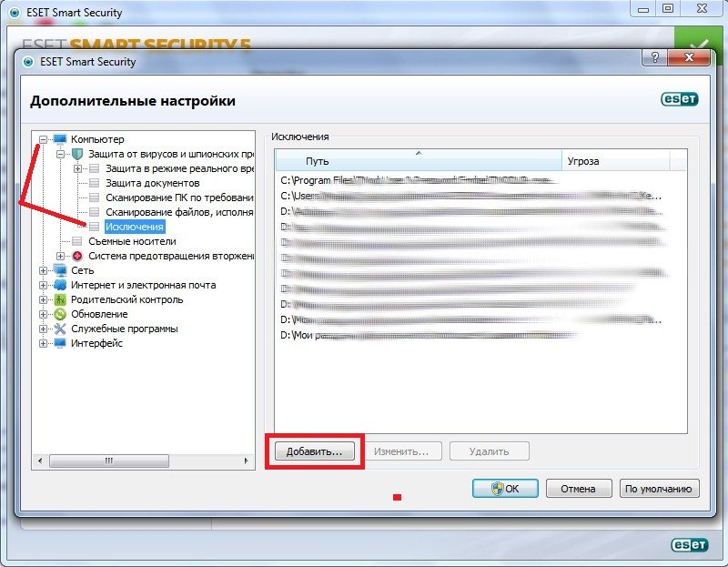Click the list icon beside Защита в режиме реального времени
728x567 pixels.
tap(95, 168)
